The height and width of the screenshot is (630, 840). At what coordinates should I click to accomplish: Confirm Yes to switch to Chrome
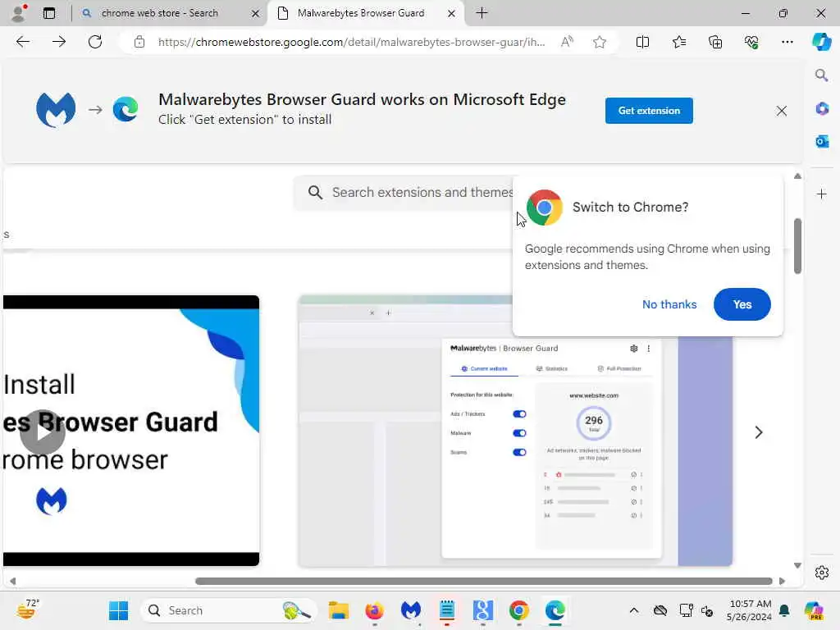742,304
